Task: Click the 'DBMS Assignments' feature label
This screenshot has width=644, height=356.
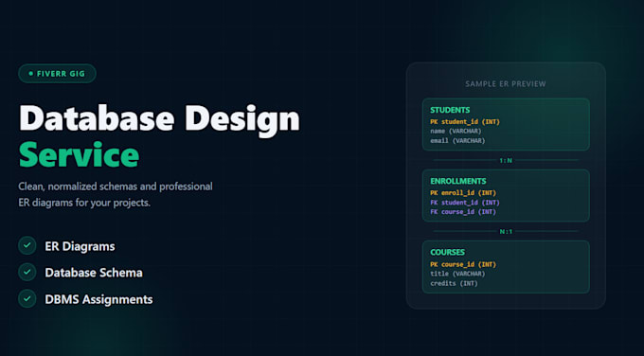Action: [98, 299]
